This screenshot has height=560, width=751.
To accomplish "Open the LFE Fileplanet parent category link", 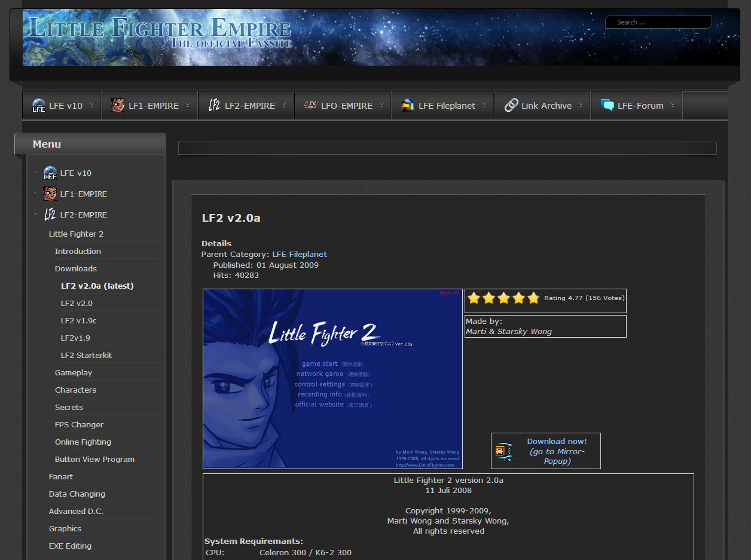I will 300,254.
